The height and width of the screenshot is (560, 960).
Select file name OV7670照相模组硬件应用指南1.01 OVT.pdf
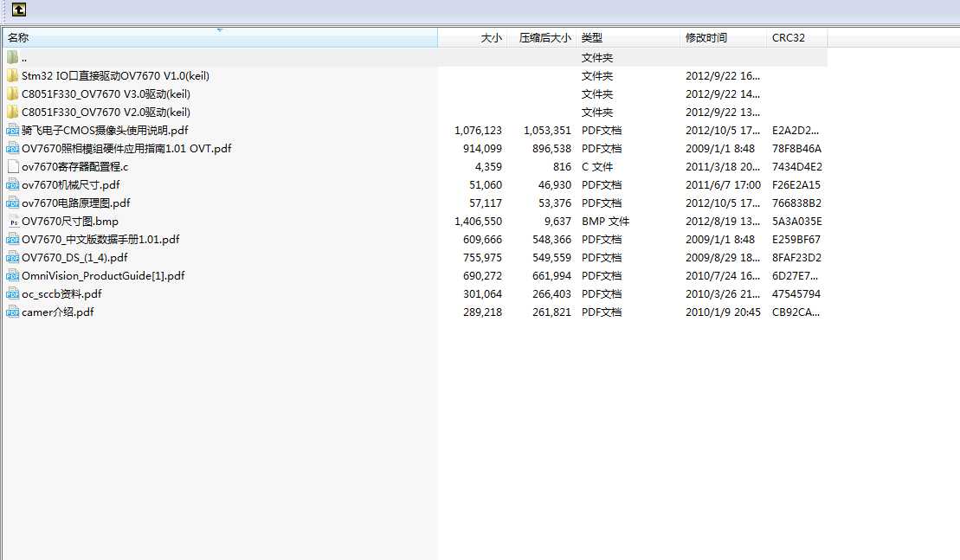click(126, 149)
